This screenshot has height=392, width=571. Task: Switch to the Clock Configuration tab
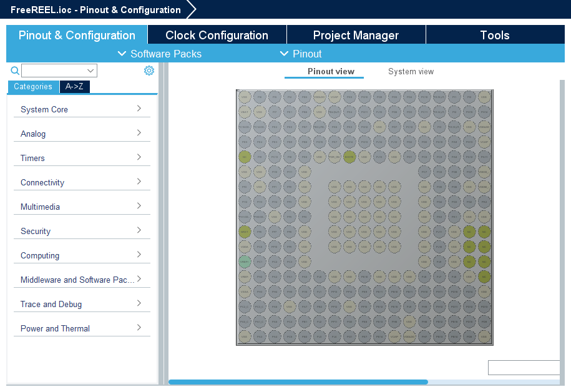(x=217, y=35)
